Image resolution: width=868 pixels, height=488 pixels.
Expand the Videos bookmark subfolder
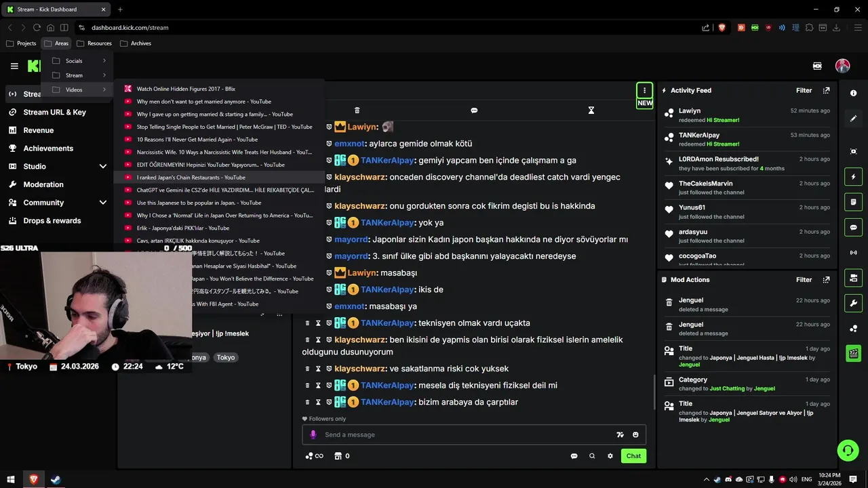pyautogui.click(x=77, y=89)
